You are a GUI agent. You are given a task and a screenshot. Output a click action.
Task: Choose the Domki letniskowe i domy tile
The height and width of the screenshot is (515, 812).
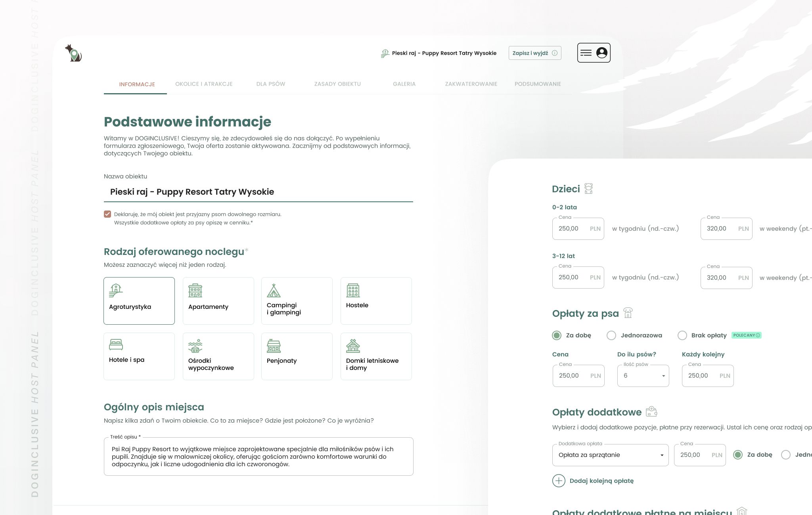pos(376,356)
